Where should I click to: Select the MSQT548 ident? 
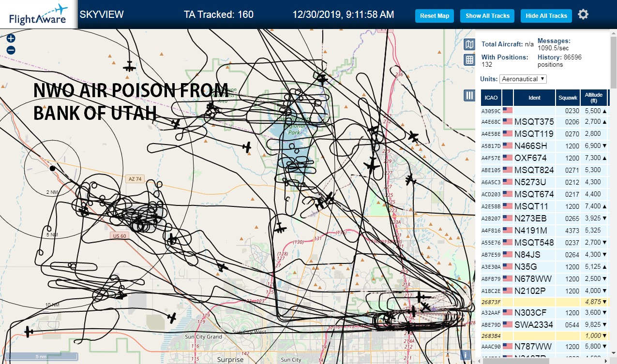coord(534,243)
